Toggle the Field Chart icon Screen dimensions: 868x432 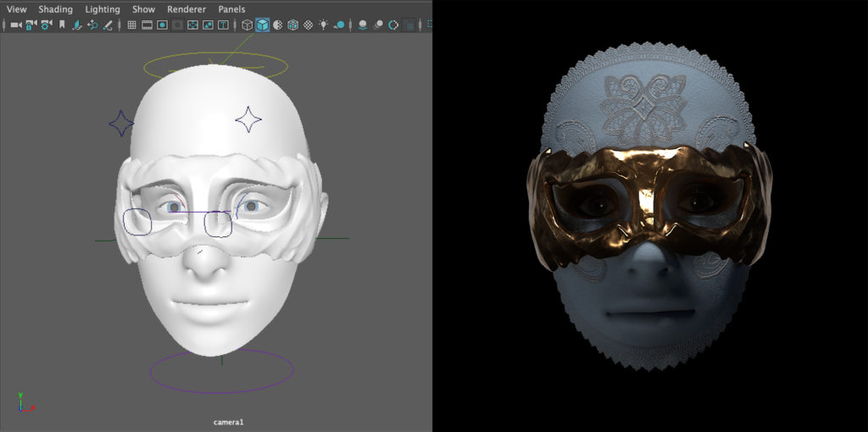pos(192,25)
